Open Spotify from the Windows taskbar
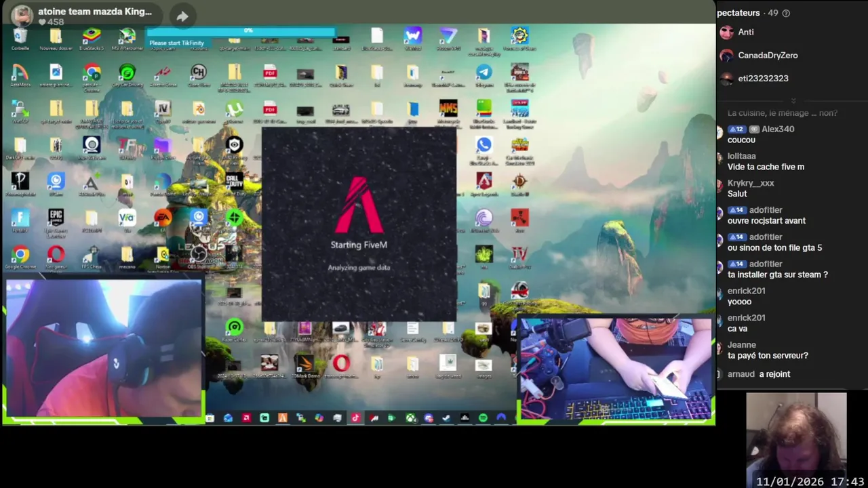868x488 pixels. click(483, 418)
